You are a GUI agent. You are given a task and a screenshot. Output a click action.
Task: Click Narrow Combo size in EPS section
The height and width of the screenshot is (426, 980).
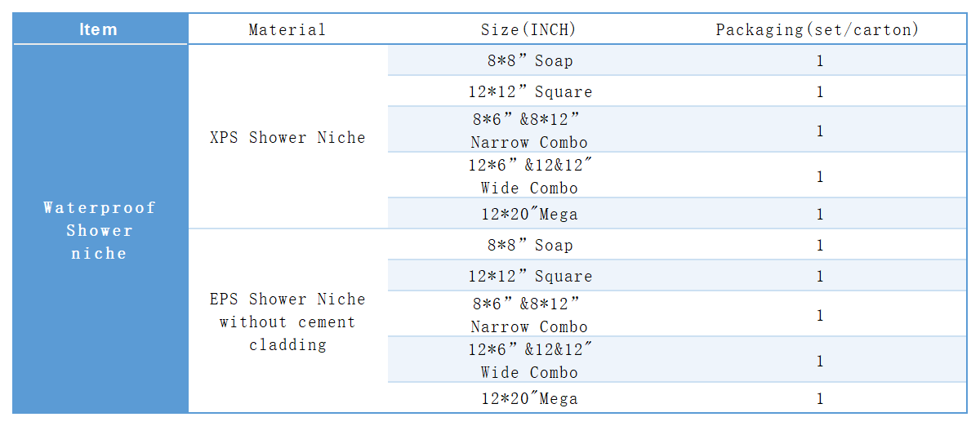point(529,315)
